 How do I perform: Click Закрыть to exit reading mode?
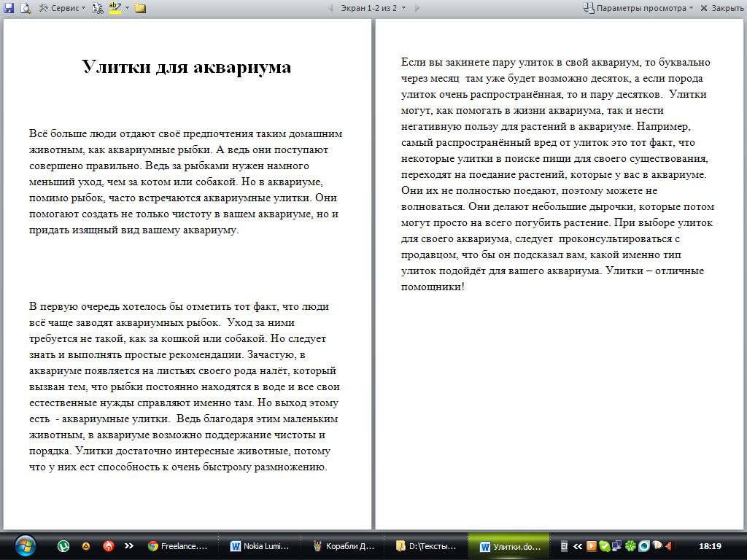(721, 7)
